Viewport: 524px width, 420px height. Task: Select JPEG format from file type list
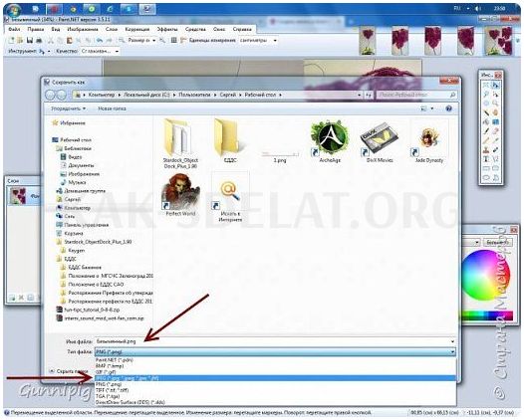click(x=275, y=378)
